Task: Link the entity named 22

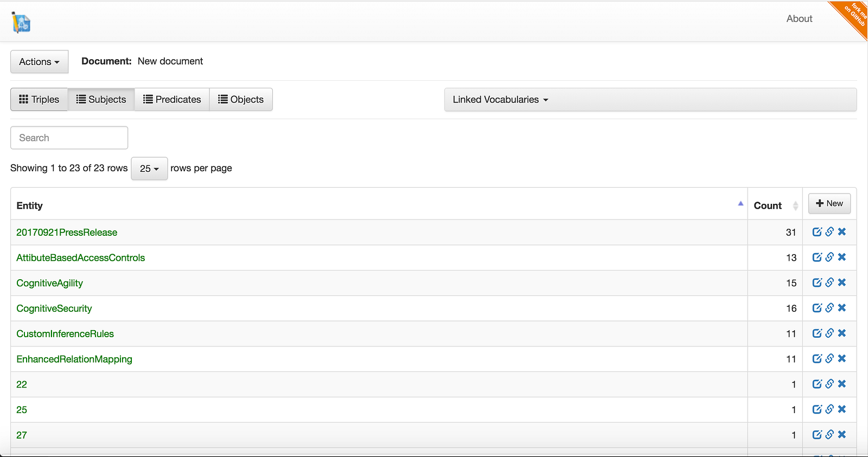Action: click(829, 384)
